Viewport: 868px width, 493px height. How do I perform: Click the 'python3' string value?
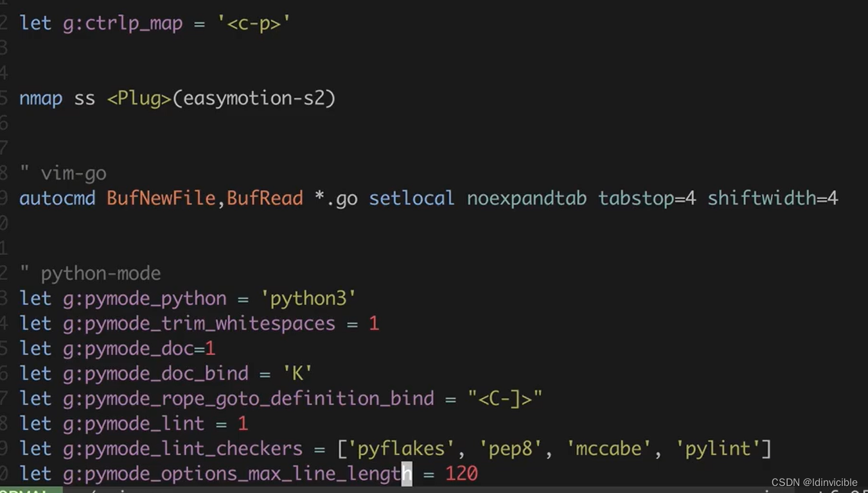308,298
